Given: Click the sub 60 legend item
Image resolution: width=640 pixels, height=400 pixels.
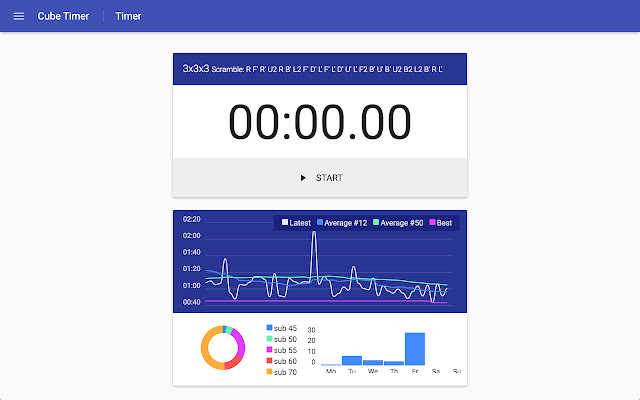Looking at the screenshot, I should tap(282, 361).
